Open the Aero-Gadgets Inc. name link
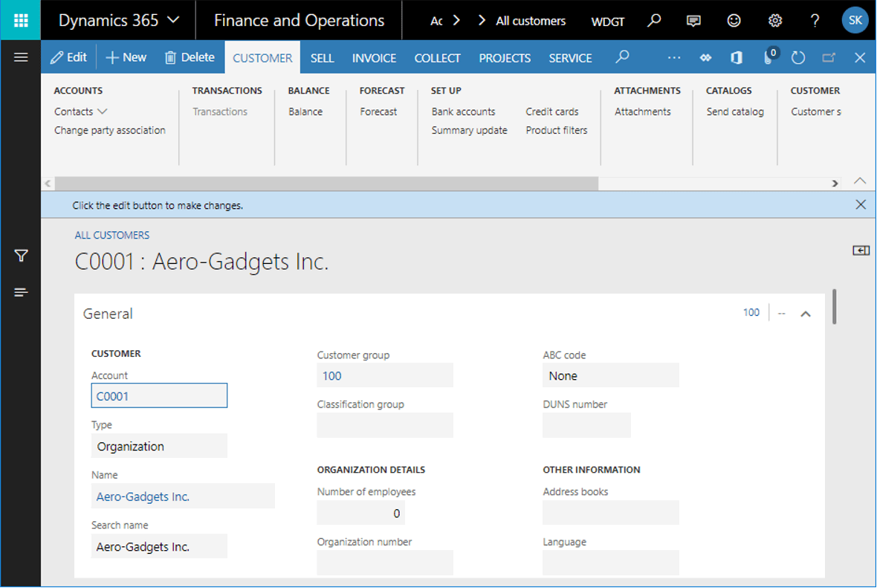The image size is (877, 588). [143, 497]
